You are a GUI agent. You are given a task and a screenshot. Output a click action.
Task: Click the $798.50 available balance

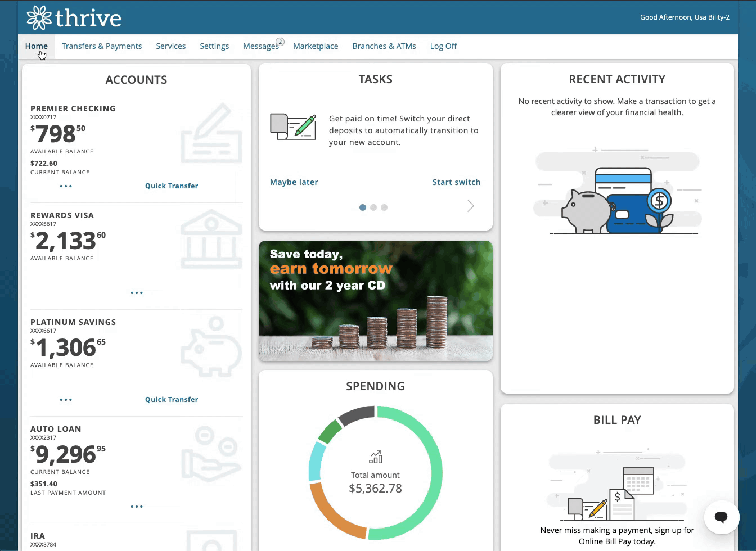coord(58,134)
